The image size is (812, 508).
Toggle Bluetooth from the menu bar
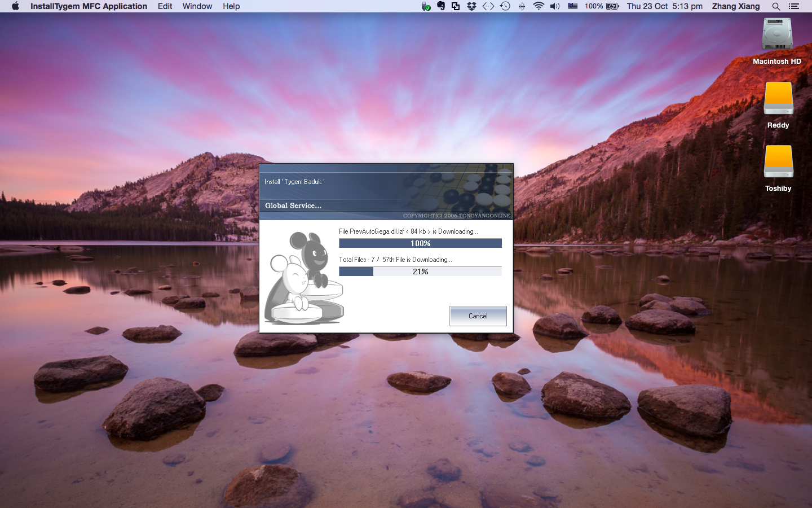(x=521, y=6)
